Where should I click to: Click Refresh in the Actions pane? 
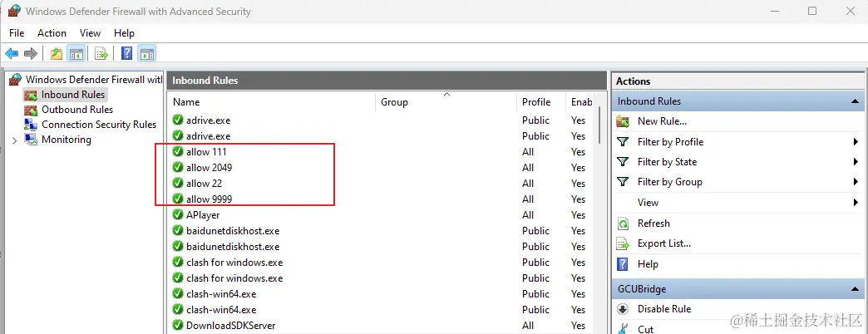pos(653,223)
